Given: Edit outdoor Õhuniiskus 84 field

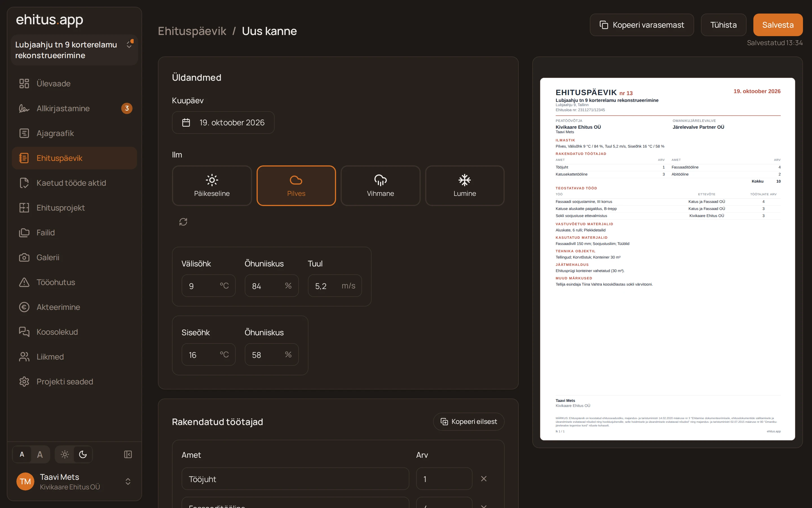Looking at the screenshot, I should (x=272, y=286).
